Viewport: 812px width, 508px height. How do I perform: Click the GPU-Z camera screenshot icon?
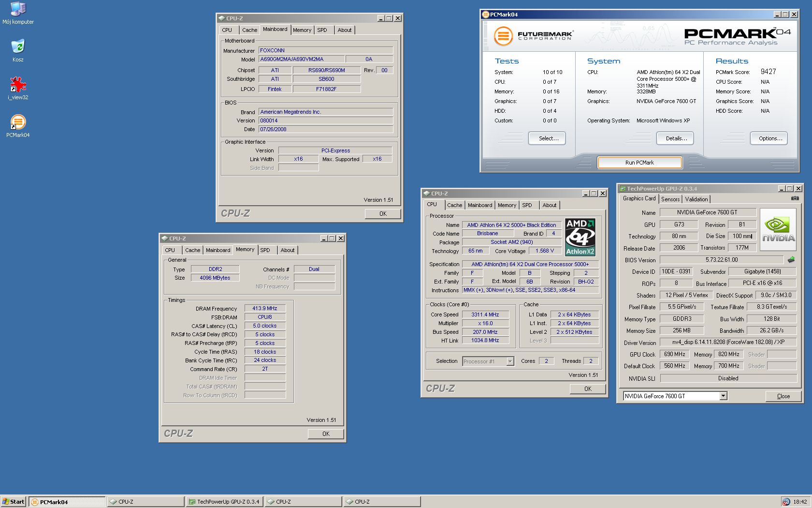(795, 198)
